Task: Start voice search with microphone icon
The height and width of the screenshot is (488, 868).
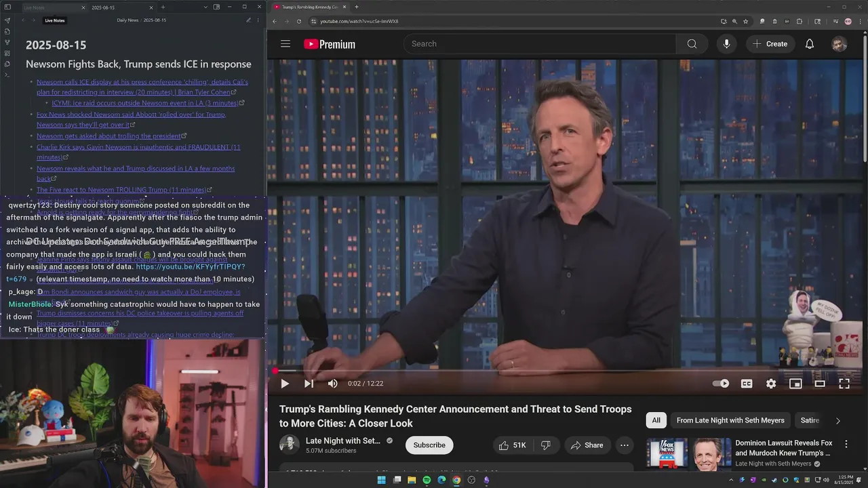Action: click(x=726, y=44)
